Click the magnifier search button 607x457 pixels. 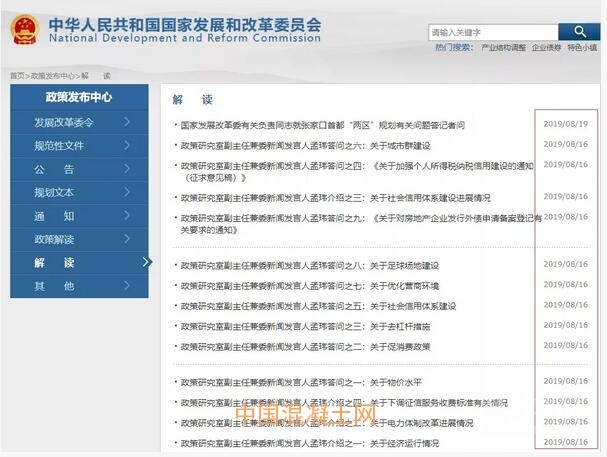click(579, 32)
